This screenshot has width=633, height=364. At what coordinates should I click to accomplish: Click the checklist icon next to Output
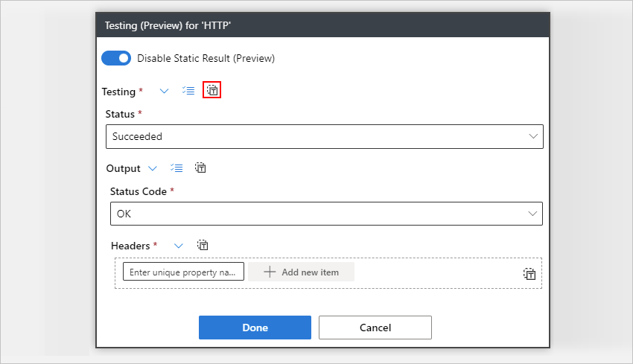tap(176, 168)
